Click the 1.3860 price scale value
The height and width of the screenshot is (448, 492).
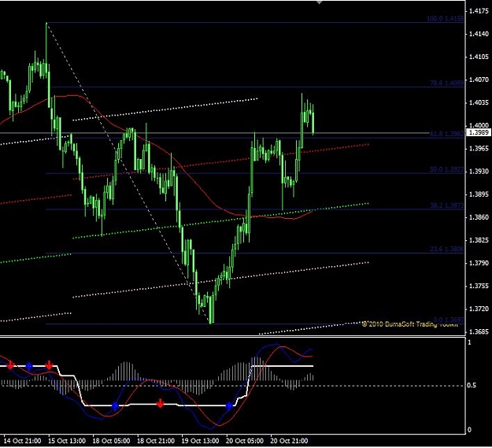tap(479, 217)
